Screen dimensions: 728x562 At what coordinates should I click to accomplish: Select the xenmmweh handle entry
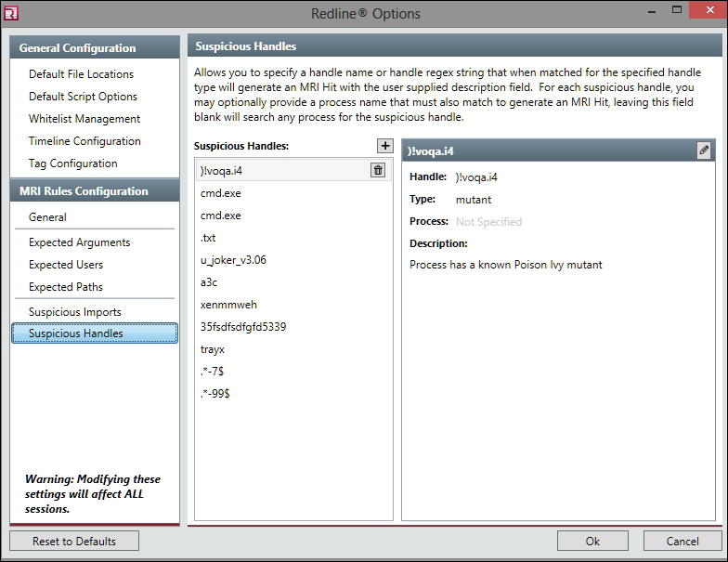pos(293,305)
